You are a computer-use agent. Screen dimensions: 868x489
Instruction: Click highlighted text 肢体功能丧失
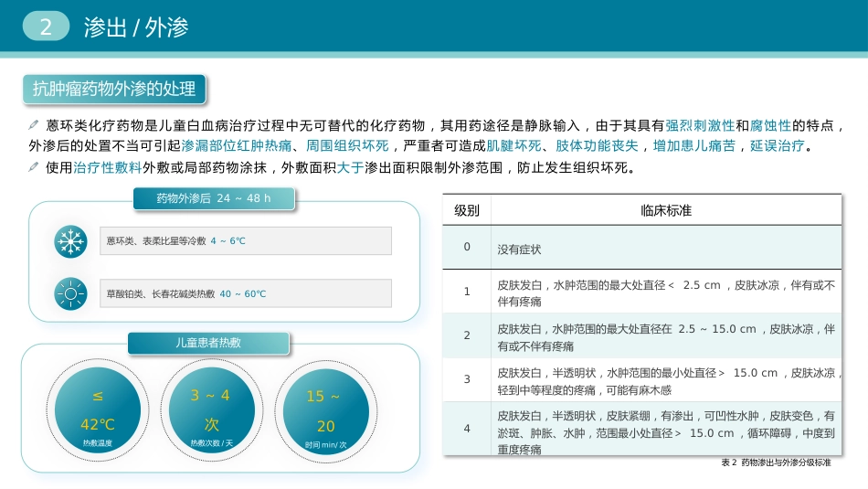coord(597,145)
